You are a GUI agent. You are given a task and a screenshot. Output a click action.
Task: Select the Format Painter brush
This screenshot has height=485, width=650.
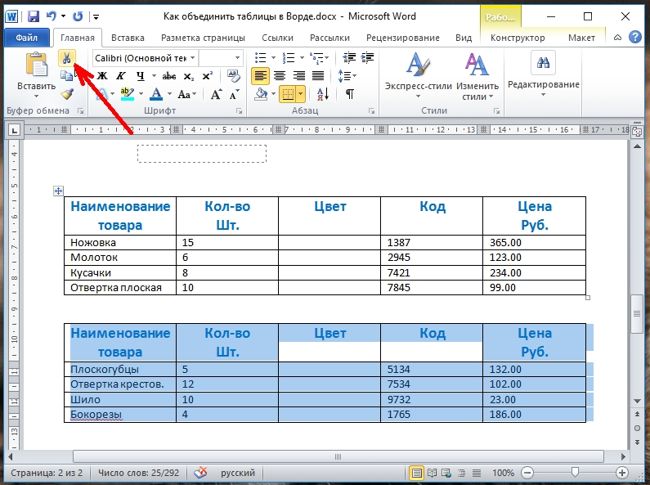pyautogui.click(x=67, y=95)
